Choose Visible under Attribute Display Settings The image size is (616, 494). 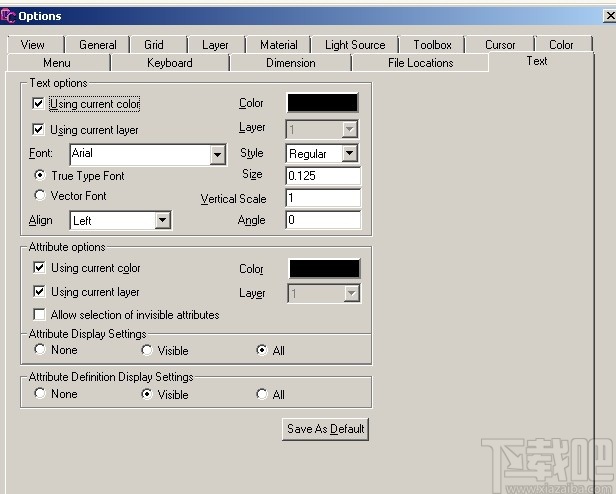point(147,350)
